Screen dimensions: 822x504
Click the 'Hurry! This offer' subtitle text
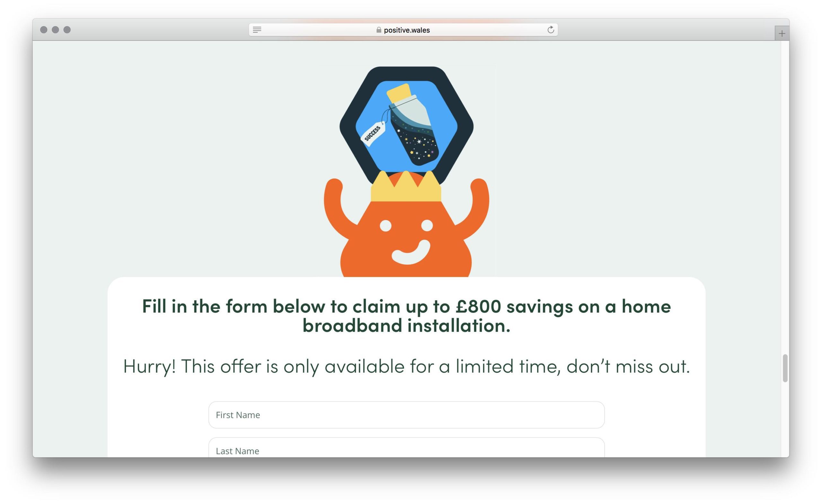406,366
